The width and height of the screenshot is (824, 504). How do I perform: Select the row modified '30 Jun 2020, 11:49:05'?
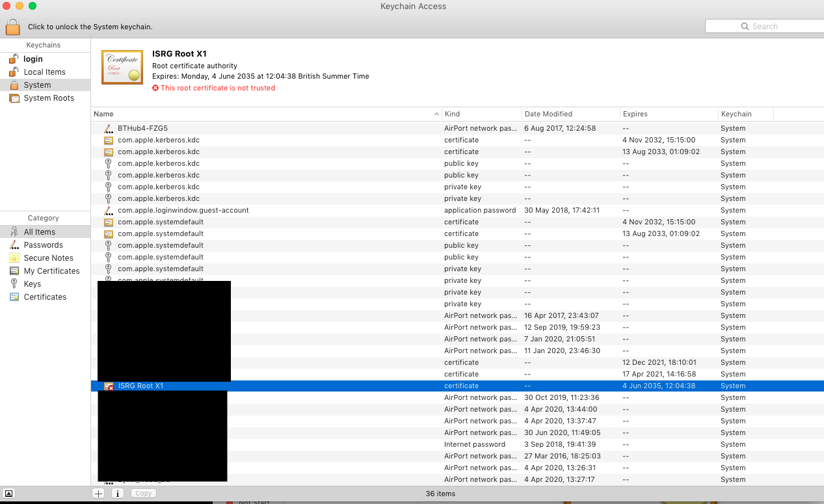457,433
